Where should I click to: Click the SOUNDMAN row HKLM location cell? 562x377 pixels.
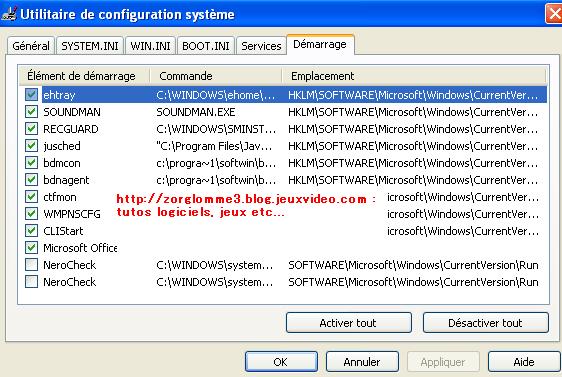click(413, 112)
